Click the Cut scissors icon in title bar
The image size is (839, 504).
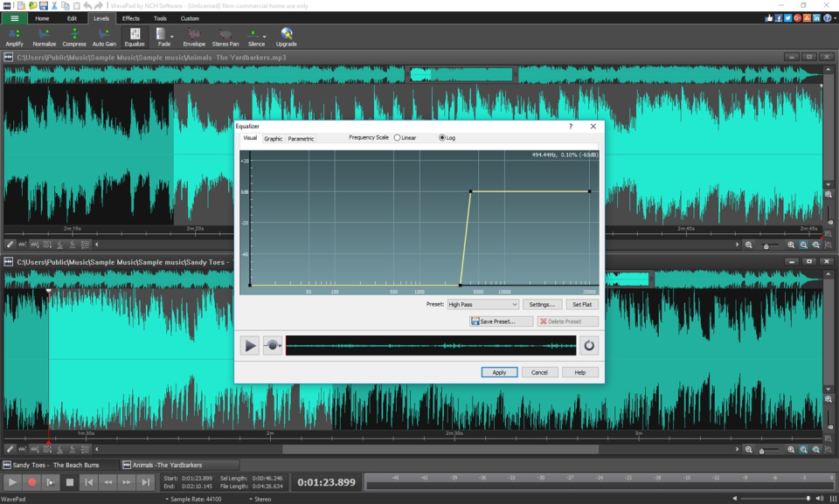point(54,5)
